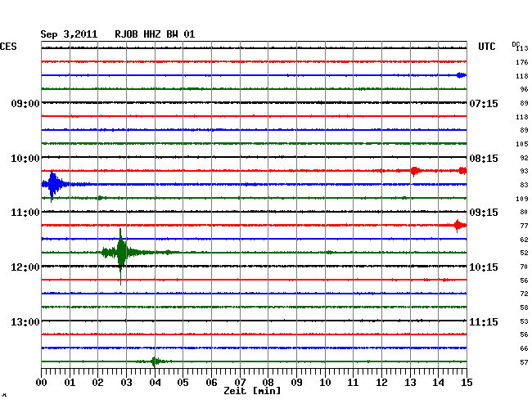Click the red burst near minute 13 on 08:15 trace

(415, 171)
